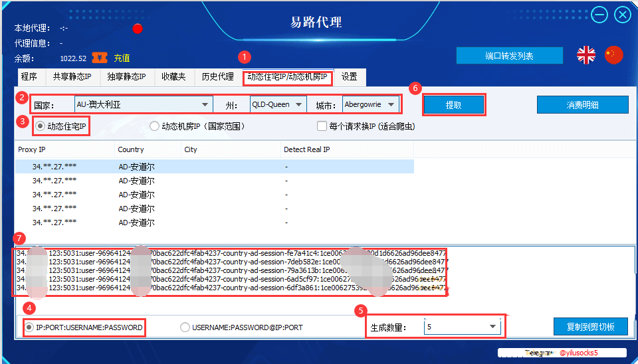
Task: Click 复制到剪切板 copy button
Action: click(591, 327)
